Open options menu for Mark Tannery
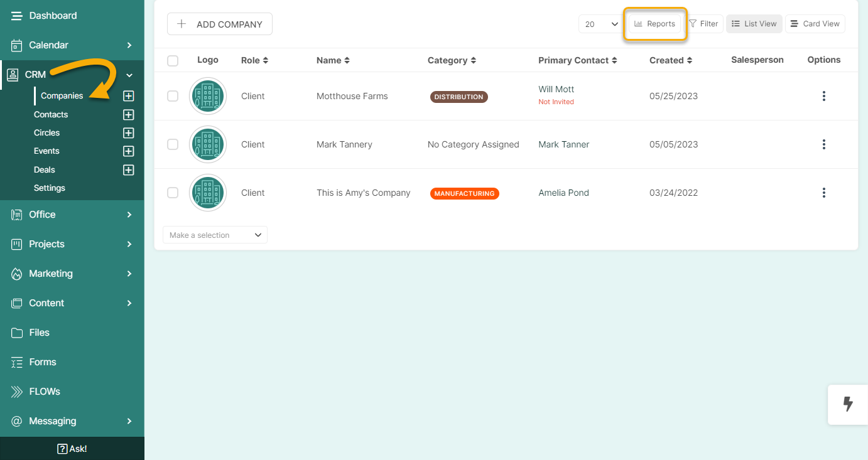The width and height of the screenshot is (868, 460). [824, 144]
